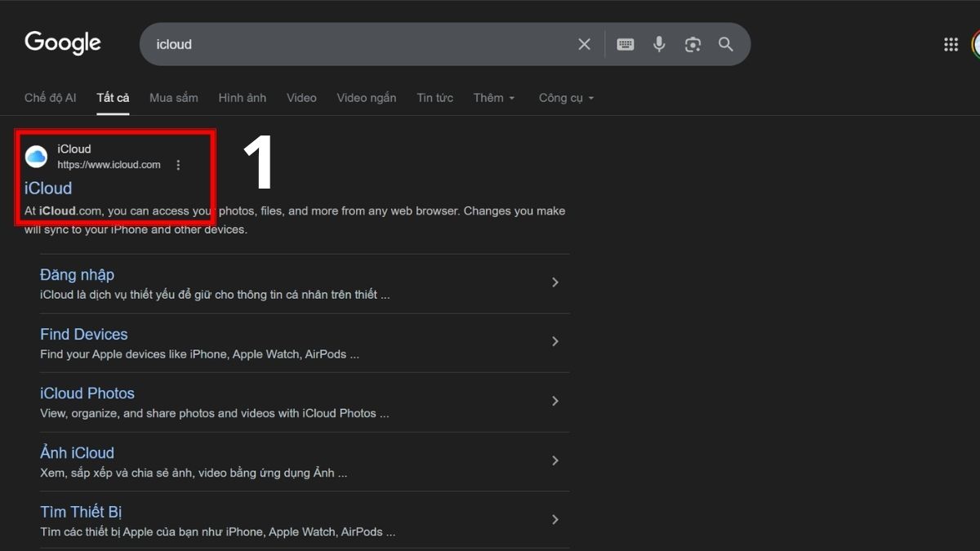Open the Google apps grid

pos(951,45)
